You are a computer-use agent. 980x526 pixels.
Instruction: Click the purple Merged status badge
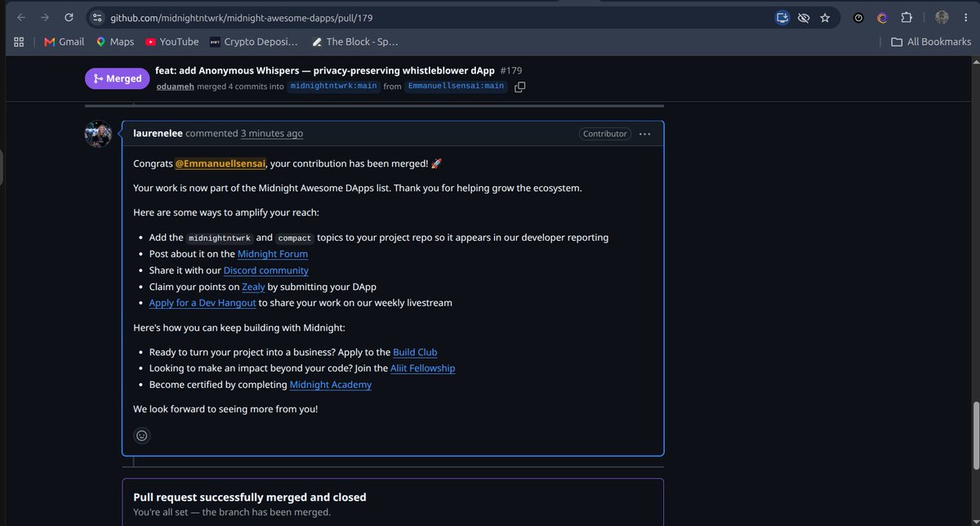[116, 78]
